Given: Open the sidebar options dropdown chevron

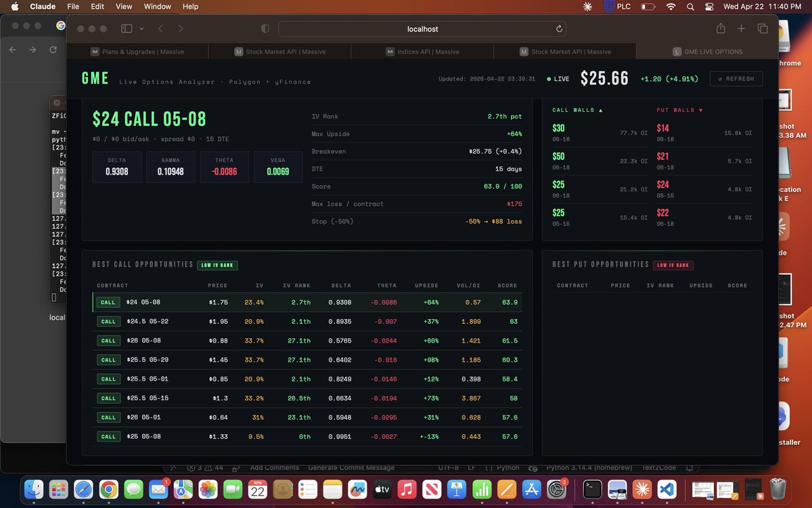Looking at the screenshot, I should point(141,28).
